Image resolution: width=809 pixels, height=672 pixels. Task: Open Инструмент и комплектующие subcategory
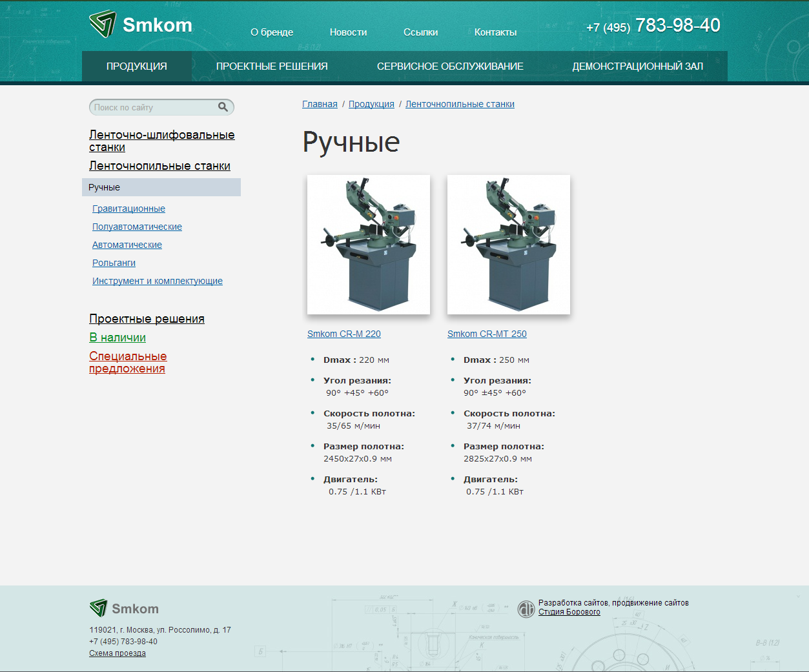(x=158, y=281)
